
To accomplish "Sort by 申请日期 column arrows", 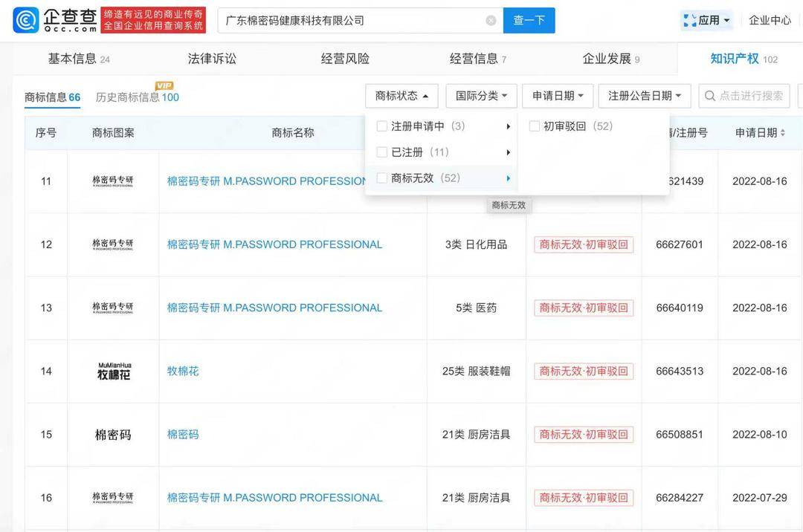I will 783,132.
